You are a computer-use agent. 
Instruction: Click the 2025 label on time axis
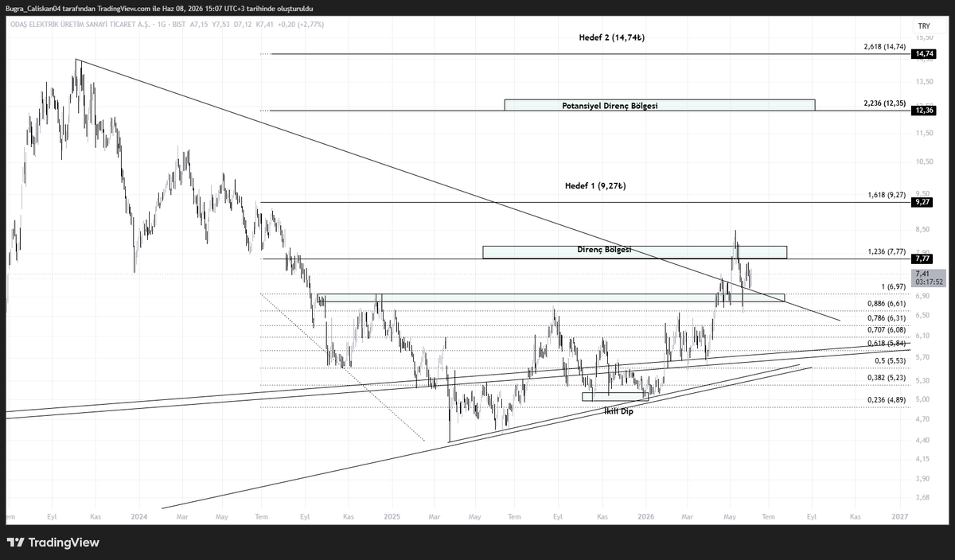coord(392,516)
